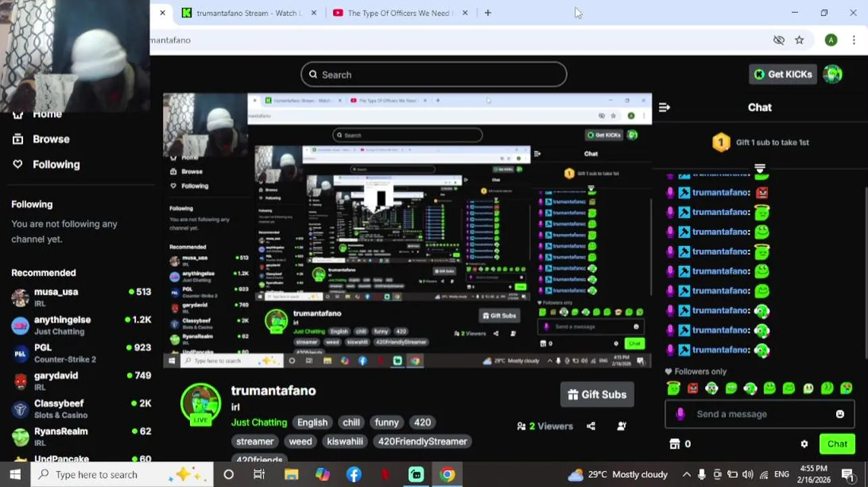The height and width of the screenshot is (487, 868).
Task: Open the anythingelse recommended channel
Action: coord(81,325)
